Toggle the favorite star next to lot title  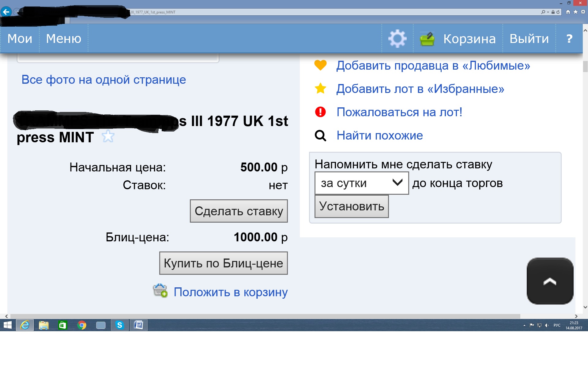[x=108, y=136]
